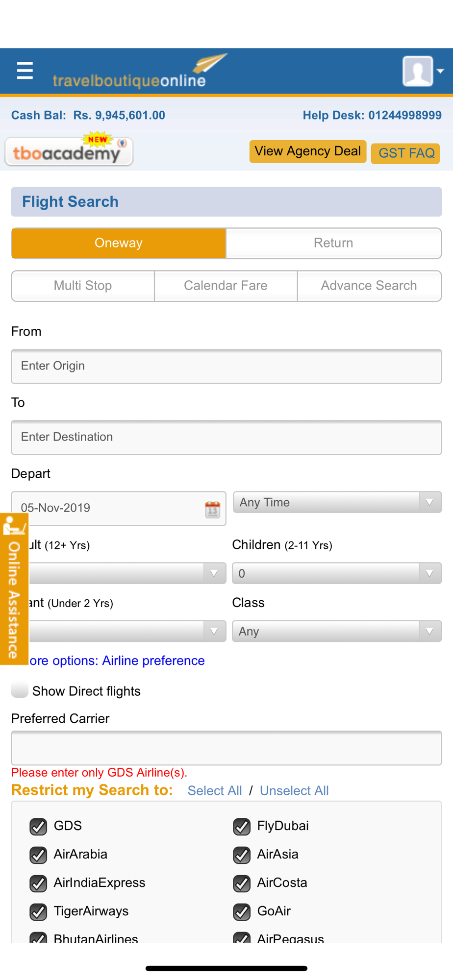Uncheck the GDS airline checkbox
The width and height of the screenshot is (453, 980).
(x=38, y=827)
